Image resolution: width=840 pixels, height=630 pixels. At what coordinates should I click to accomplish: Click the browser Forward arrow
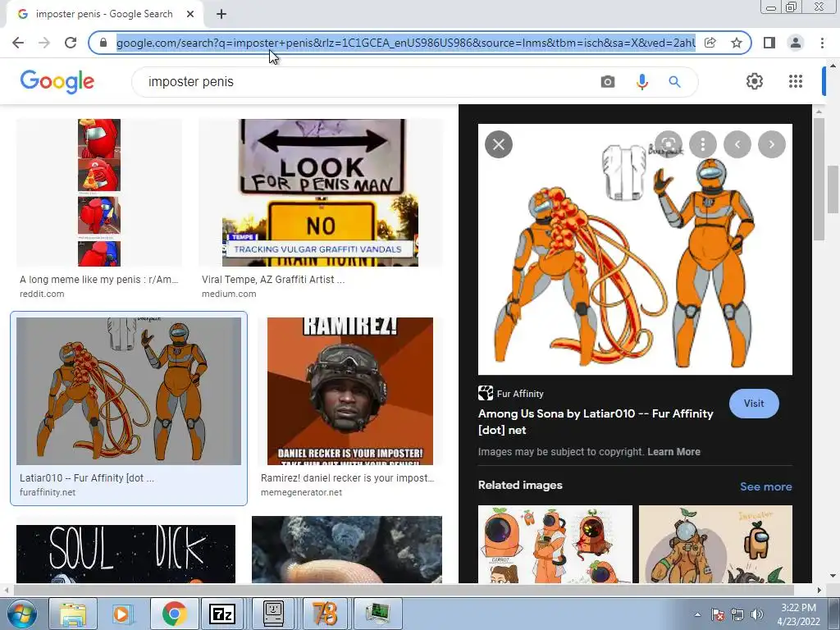click(44, 43)
